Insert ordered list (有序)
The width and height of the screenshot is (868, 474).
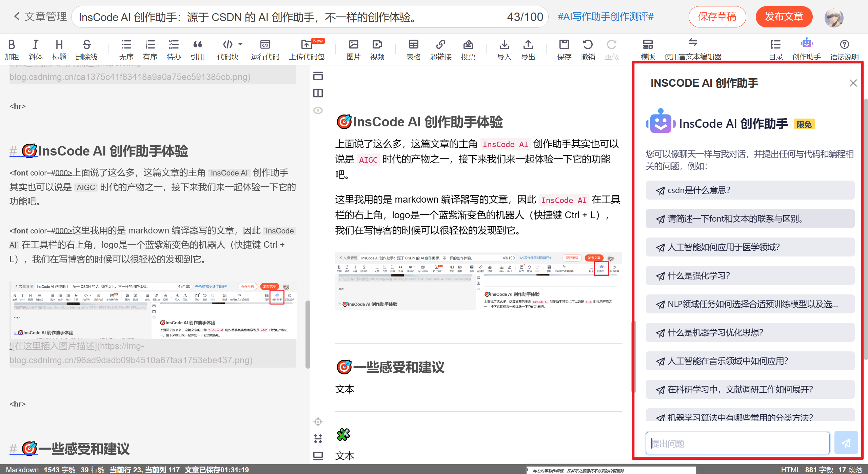pyautogui.click(x=150, y=49)
